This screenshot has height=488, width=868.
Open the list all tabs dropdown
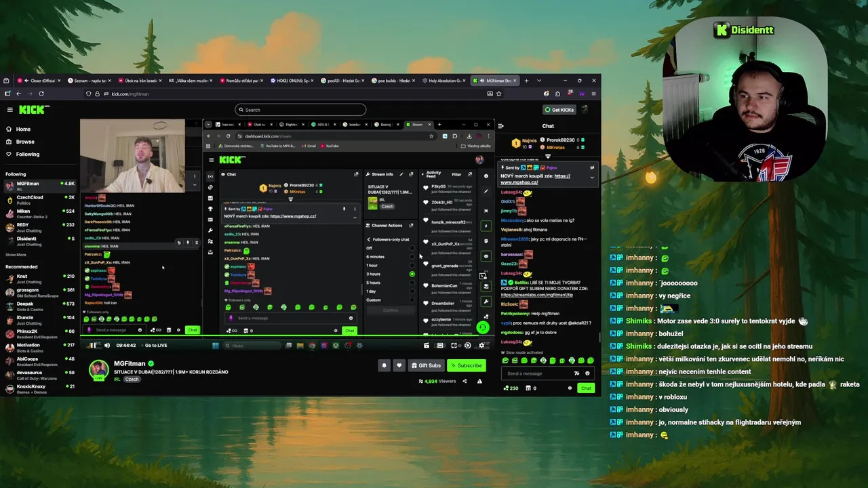(x=538, y=81)
